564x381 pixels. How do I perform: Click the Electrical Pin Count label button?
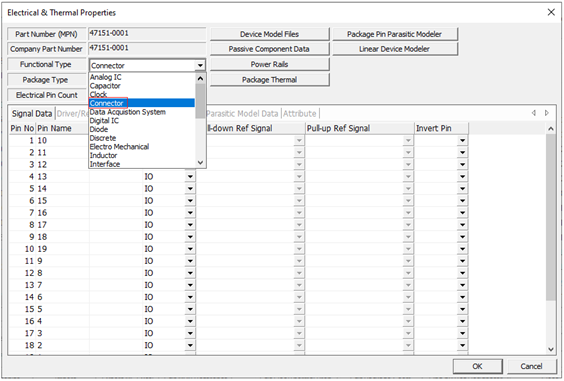pyautogui.click(x=46, y=95)
